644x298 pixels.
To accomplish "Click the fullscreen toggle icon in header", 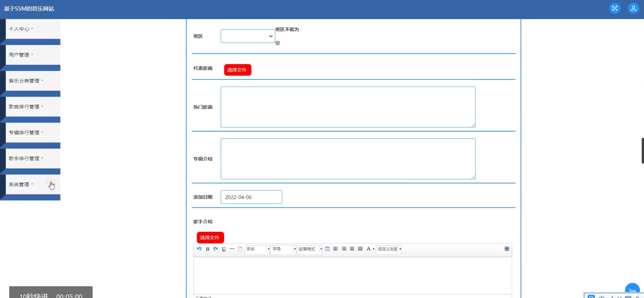I will point(615,8).
